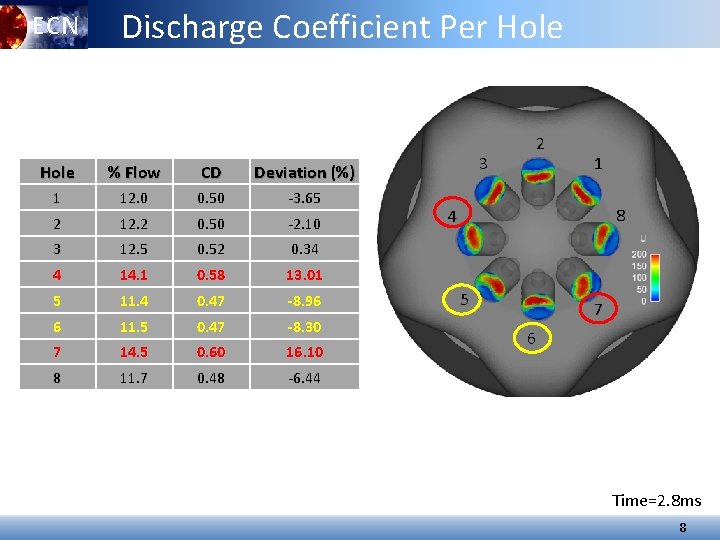The width and height of the screenshot is (720, 540).
Task: Click the Deviation (%) column header
Action: pyautogui.click(x=304, y=172)
